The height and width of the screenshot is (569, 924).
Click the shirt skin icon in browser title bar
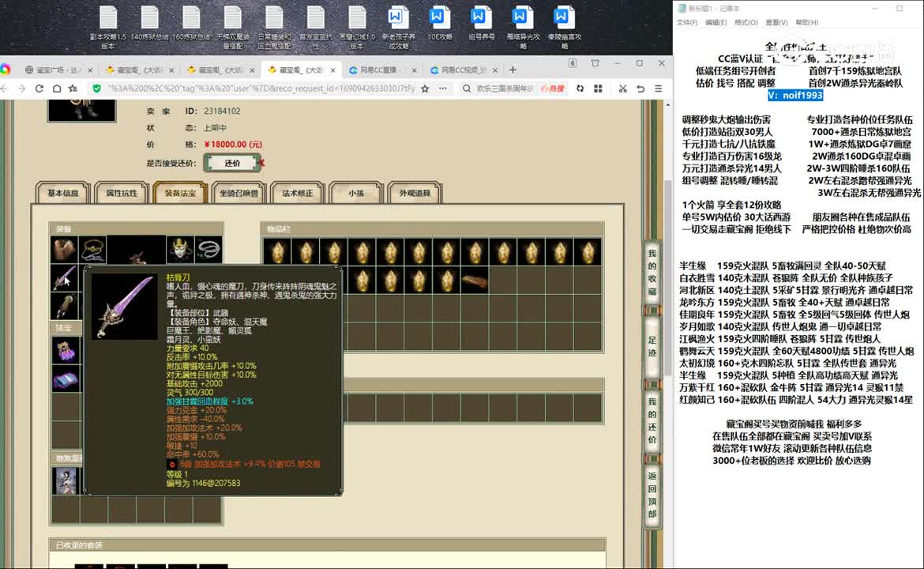595,63
